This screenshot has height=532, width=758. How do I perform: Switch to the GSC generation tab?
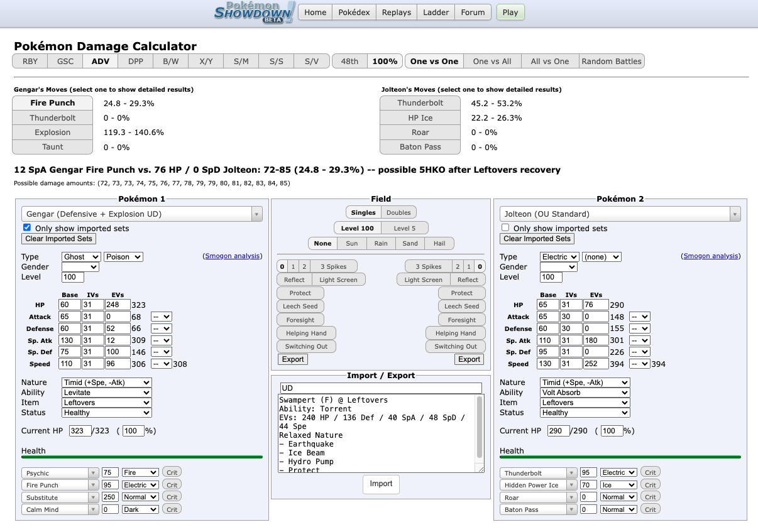(65, 61)
